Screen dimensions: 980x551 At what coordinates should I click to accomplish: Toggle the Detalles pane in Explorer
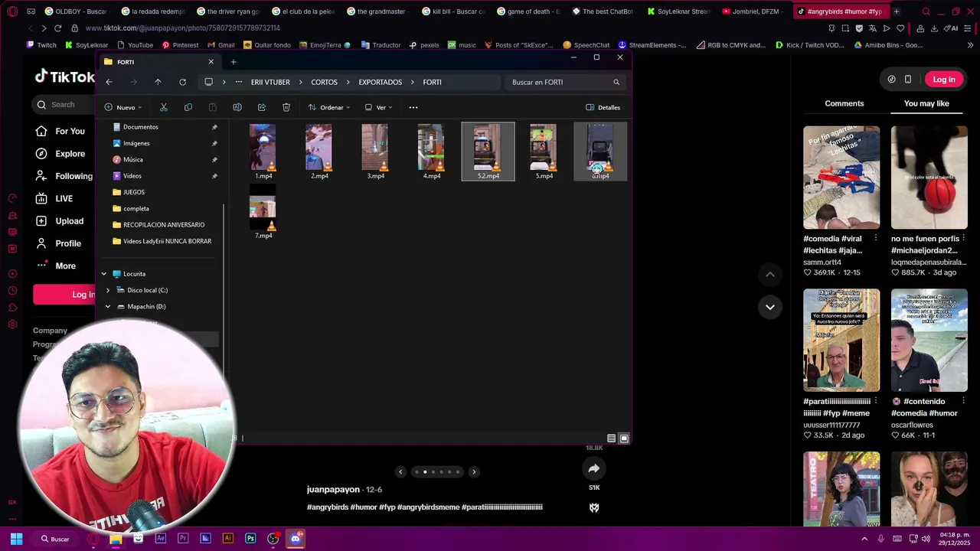click(603, 107)
